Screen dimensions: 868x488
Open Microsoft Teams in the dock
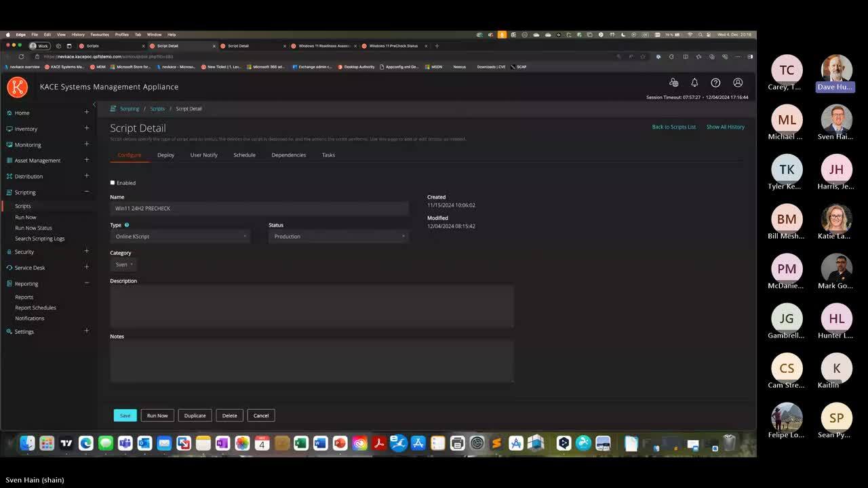[x=125, y=443]
